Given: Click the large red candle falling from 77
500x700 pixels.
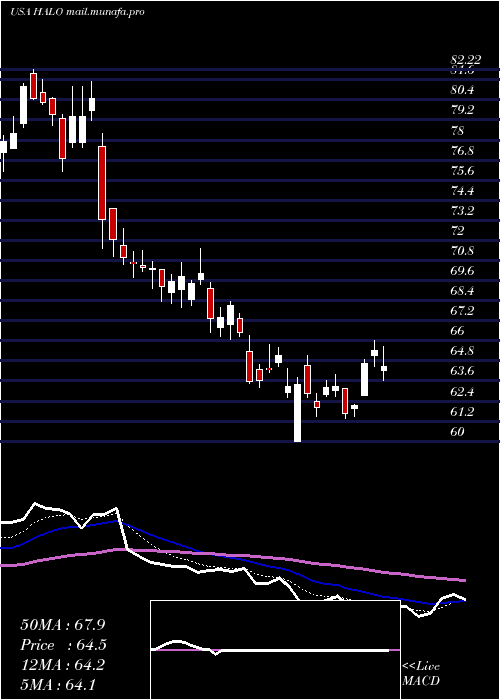Looking at the screenshot, I should [102, 183].
